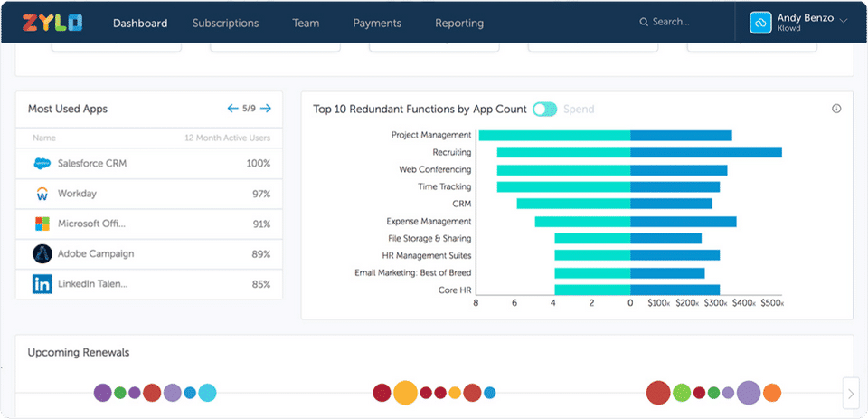
Task: Click the Workday app icon
Action: click(42, 194)
